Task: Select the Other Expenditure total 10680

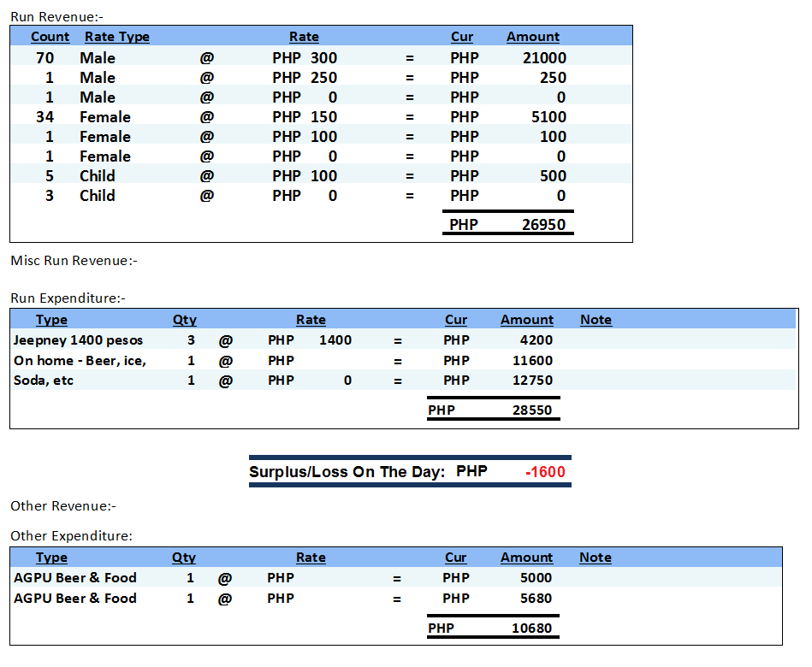Action: [x=532, y=629]
